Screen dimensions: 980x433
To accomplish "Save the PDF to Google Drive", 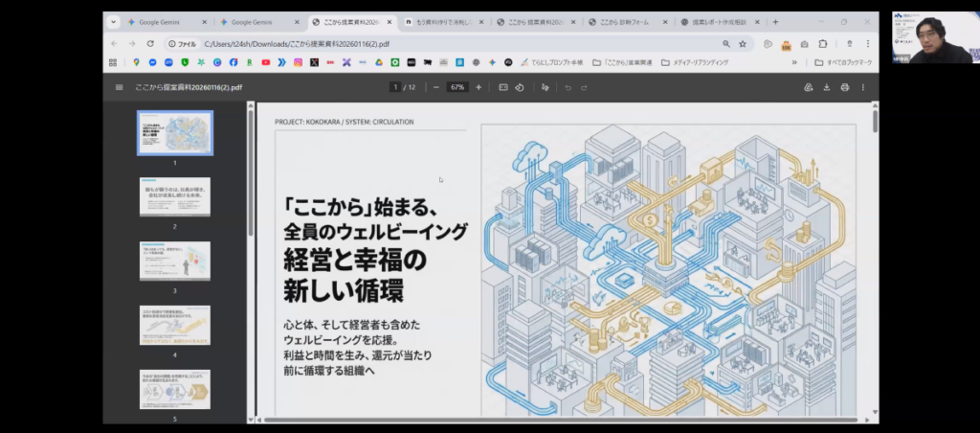I will point(809,87).
